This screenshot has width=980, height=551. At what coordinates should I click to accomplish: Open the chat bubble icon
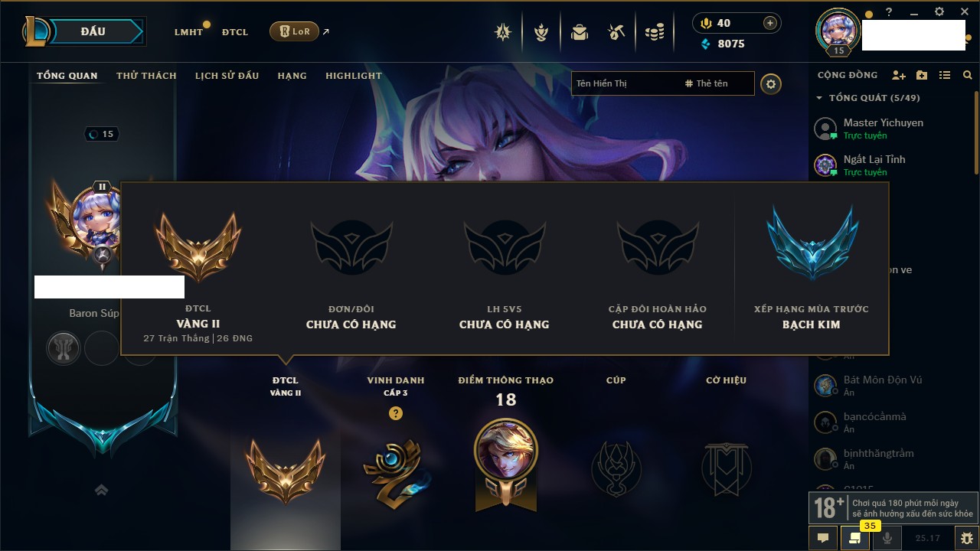point(823,538)
